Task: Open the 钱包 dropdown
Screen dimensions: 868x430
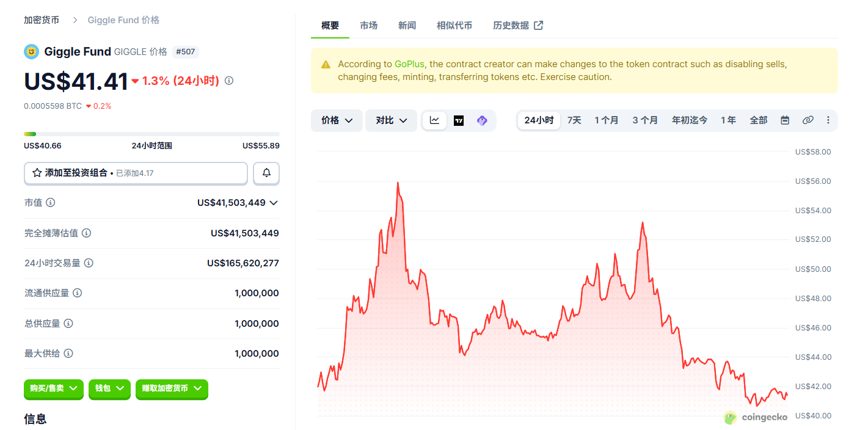Action: pos(109,388)
